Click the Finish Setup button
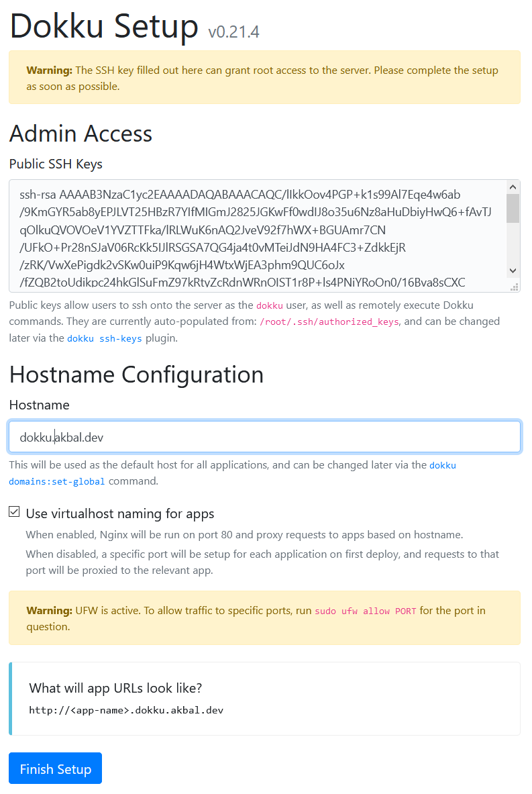 [55, 768]
